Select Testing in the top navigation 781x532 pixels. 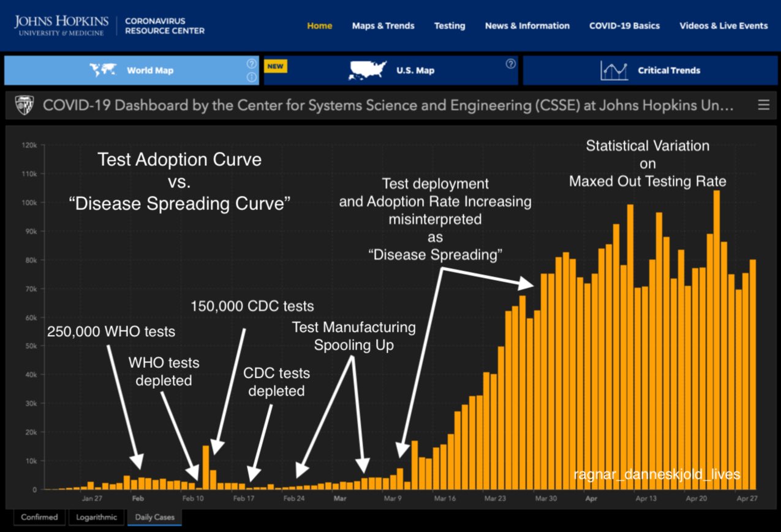coord(450,26)
